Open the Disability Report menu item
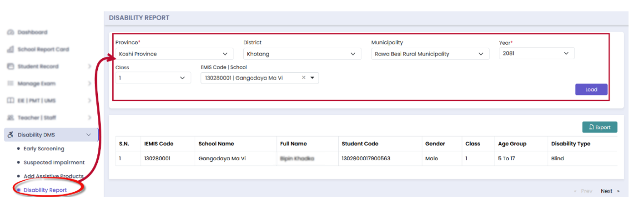Viewport: 644px width, 214px height. 45,190
